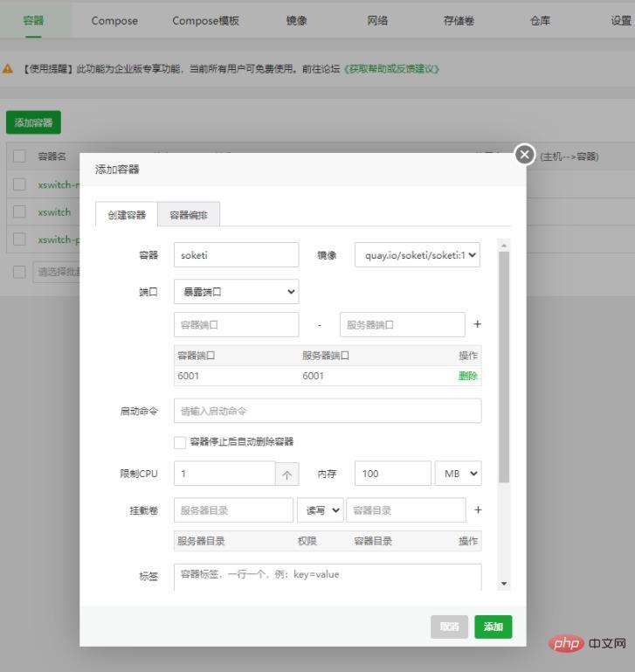The image size is (635, 672).
Task: Toggle 容器停止后自动删除容器 checkbox
Action: pyautogui.click(x=180, y=442)
